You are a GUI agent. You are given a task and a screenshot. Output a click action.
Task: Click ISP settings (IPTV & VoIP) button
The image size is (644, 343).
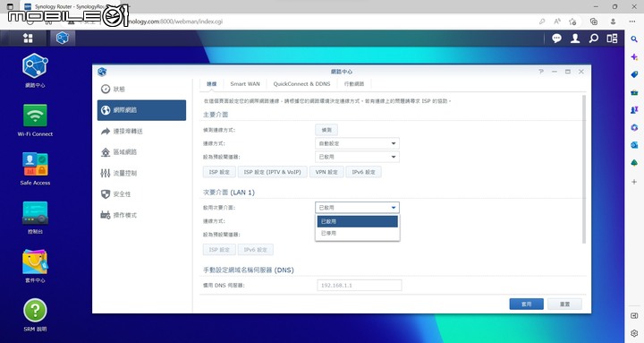272,172
